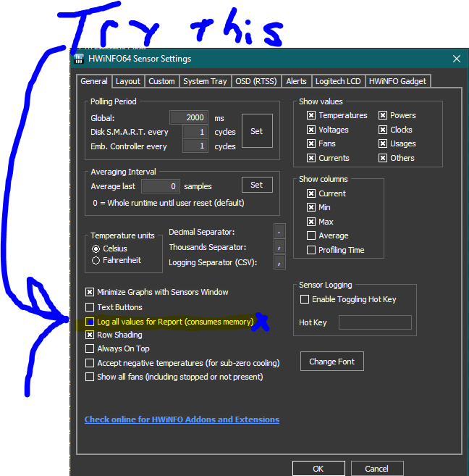Click Set button in Polling Period
Image resolution: width=469 pixels, height=476 pixels.
click(257, 131)
